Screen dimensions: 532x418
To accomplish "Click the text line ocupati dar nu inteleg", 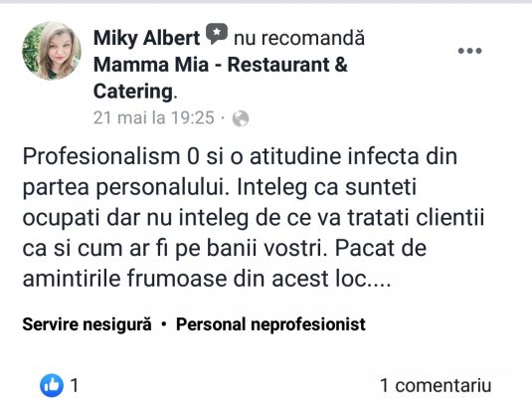I will (254, 218).
